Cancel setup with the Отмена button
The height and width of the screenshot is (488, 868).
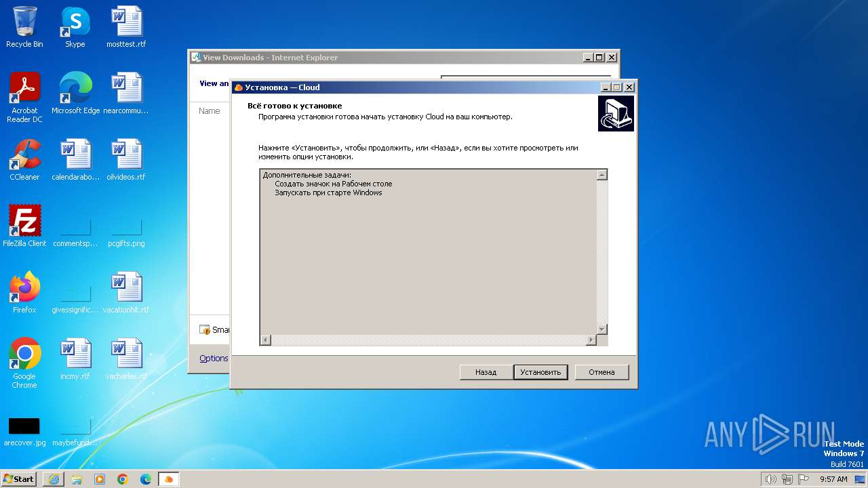coord(601,372)
